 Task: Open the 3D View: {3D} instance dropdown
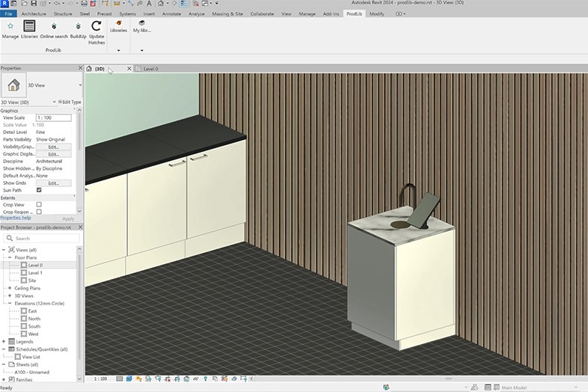coord(54,102)
